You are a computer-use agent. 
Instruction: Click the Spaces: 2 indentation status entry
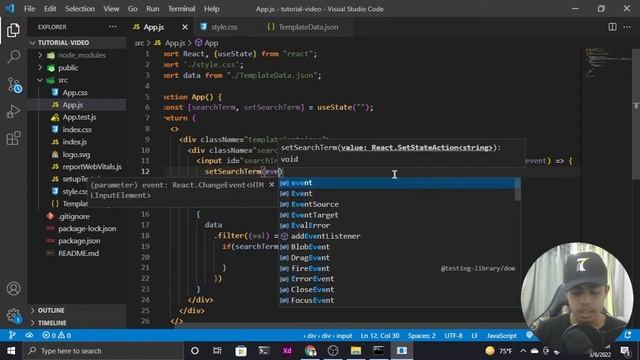pos(422,336)
